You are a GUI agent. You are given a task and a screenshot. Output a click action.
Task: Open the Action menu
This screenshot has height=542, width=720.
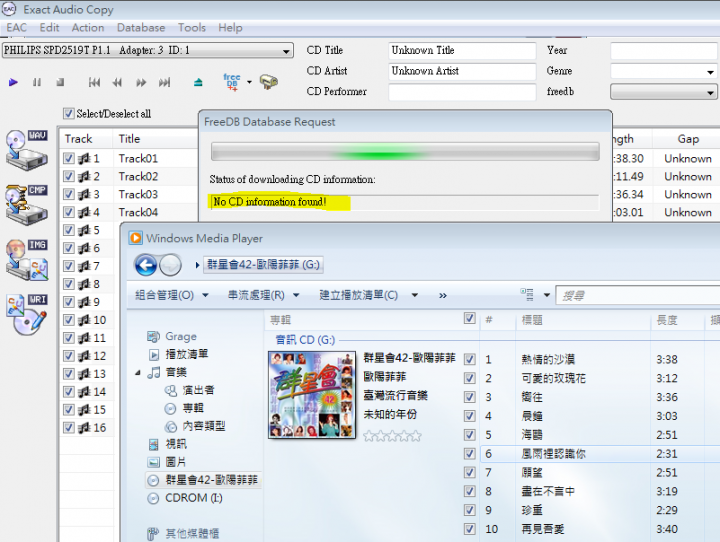[88, 28]
